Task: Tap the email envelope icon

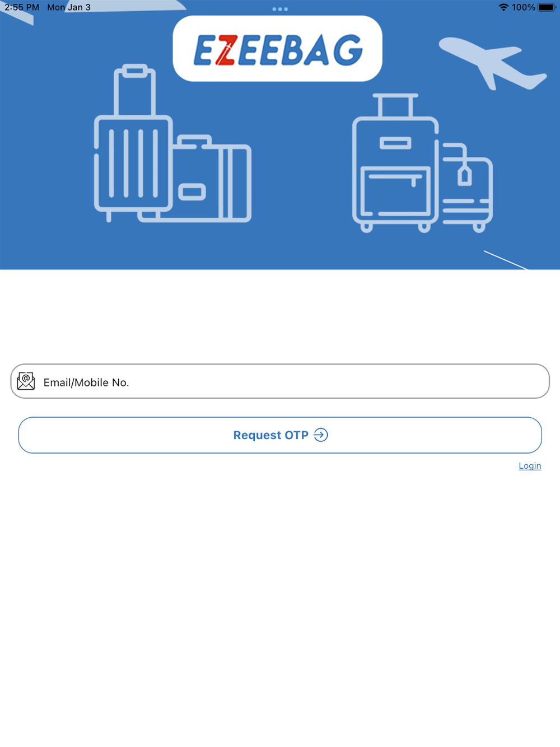Action: click(x=26, y=381)
